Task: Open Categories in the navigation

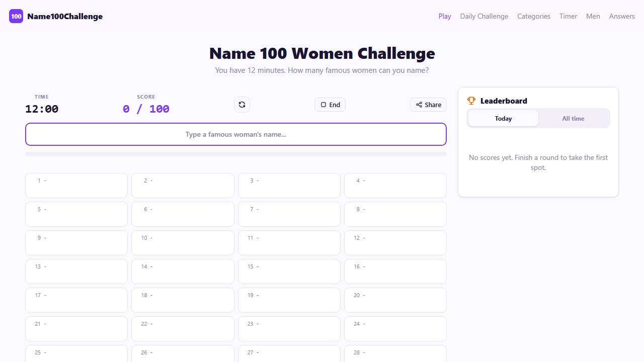Action: click(534, 16)
